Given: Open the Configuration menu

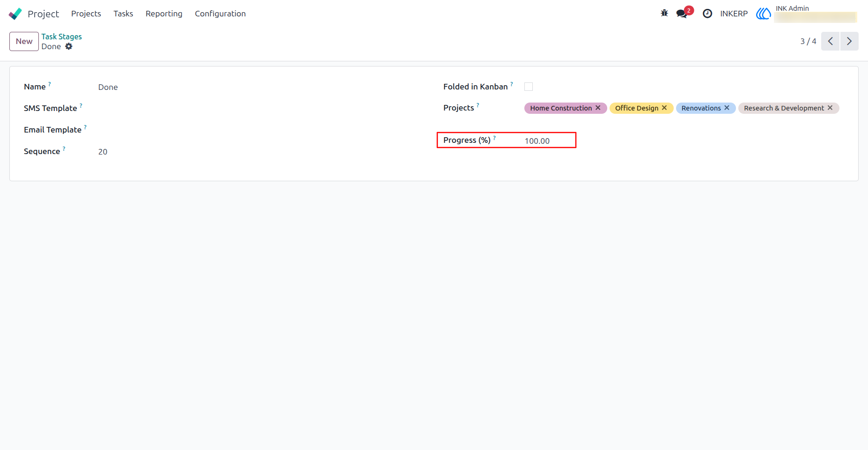Looking at the screenshot, I should (220, 14).
